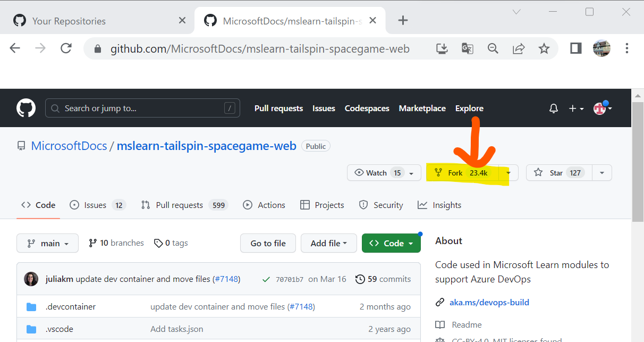The width and height of the screenshot is (644, 342).
Task: Expand the Fork dropdown arrow
Action: coord(509,173)
